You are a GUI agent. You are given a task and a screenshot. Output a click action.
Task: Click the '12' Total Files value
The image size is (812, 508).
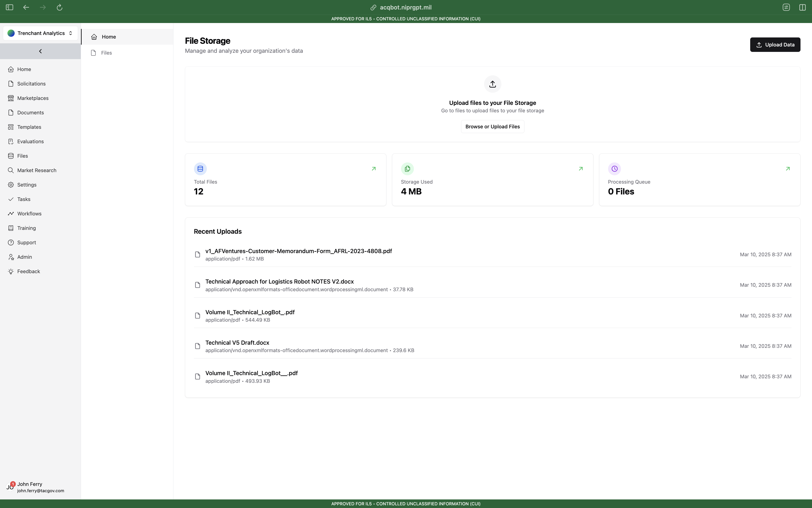click(x=198, y=192)
